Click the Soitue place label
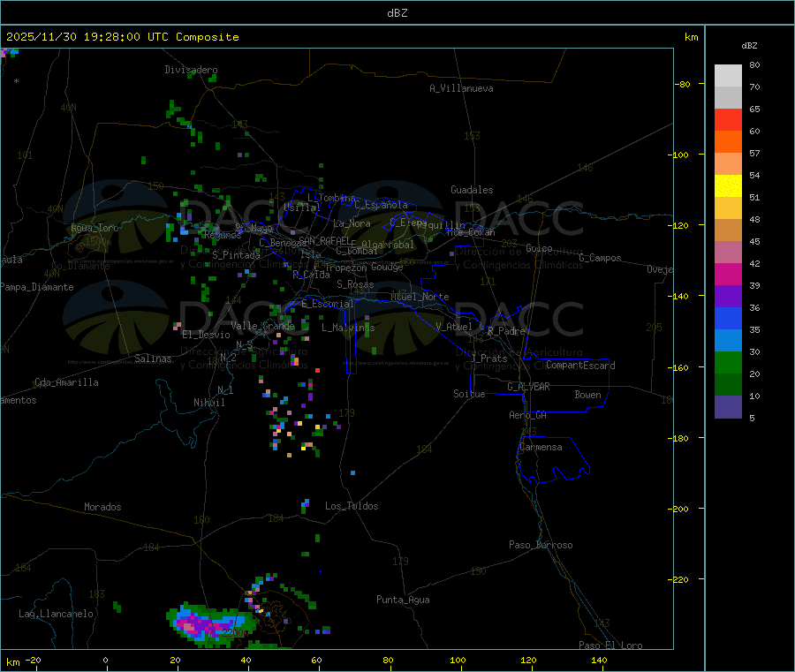Image resolution: width=795 pixels, height=672 pixels. pyautogui.click(x=469, y=394)
